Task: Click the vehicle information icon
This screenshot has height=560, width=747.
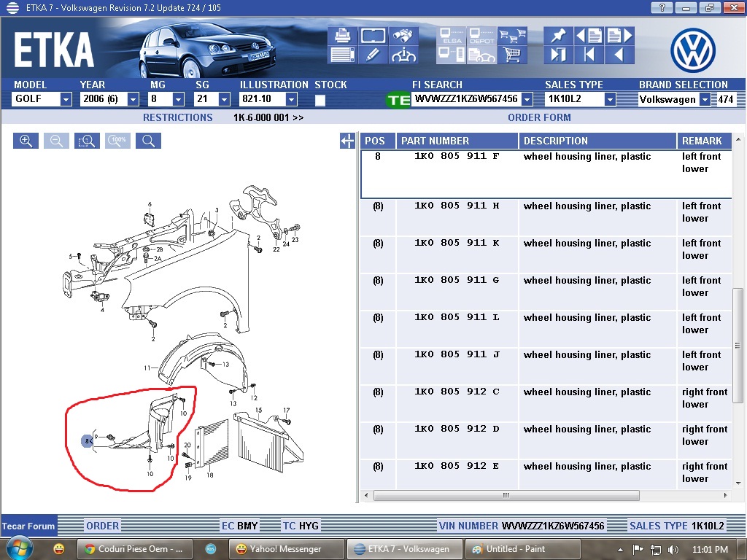Action: pyautogui.click(x=404, y=55)
